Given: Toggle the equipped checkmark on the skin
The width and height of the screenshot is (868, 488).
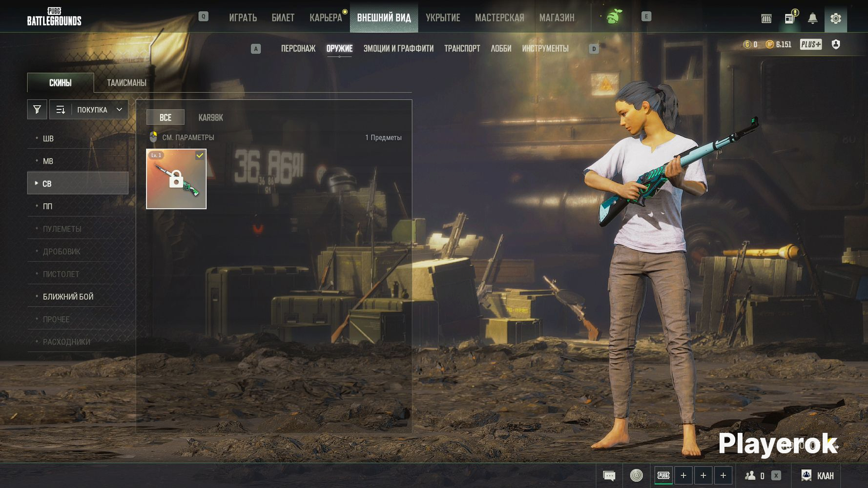Looking at the screenshot, I should [x=200, y=155].
